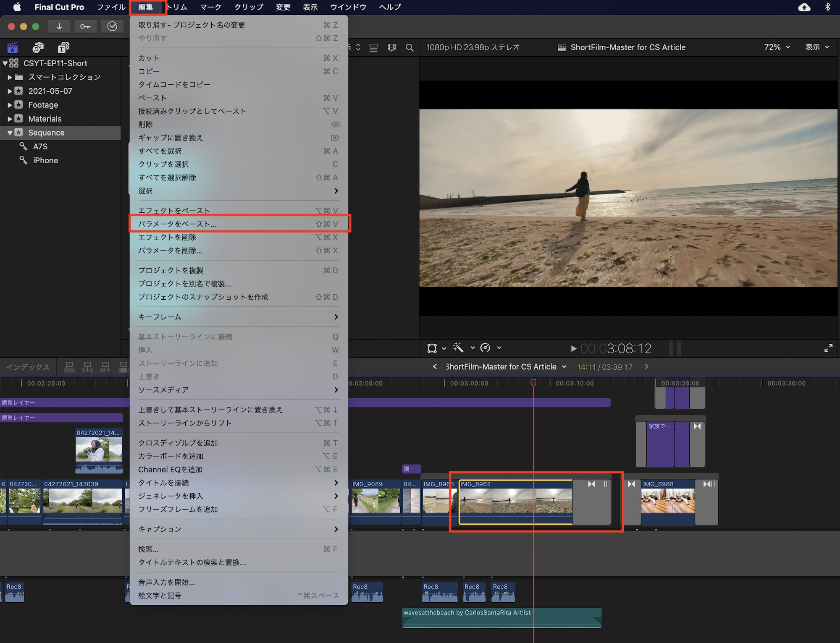Image resolution: width=840 pixels, height=643 pixels.
Task: Expand the Footage event
Action: [x=10, y=105]
